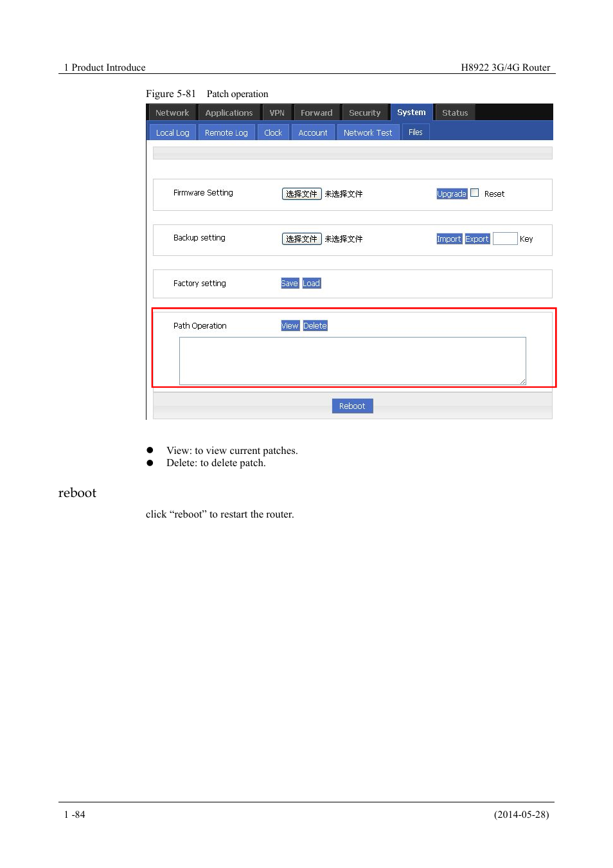Image resolution: width=613 pixels, height=868 pixels.
Task: Delete the patch
Action: click(315, 325)
